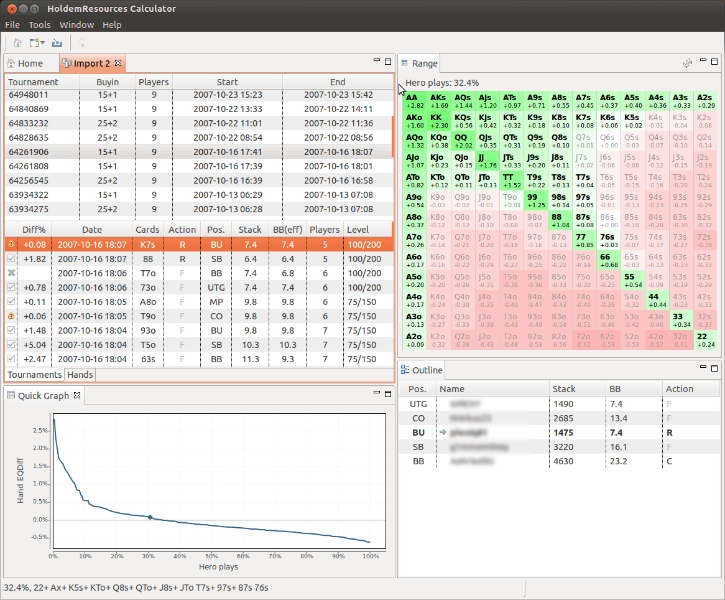Click the data point marker on Quick Graph

tap(150, 517)
